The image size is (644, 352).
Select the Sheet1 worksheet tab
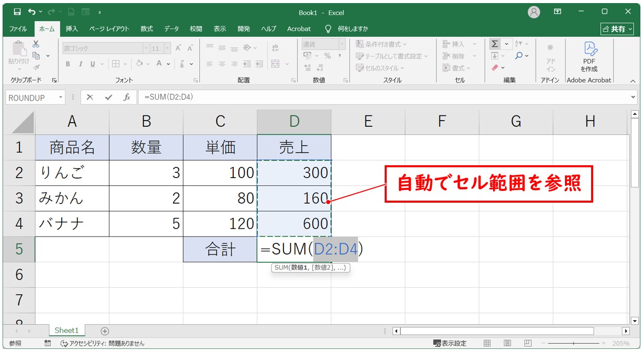67,331
